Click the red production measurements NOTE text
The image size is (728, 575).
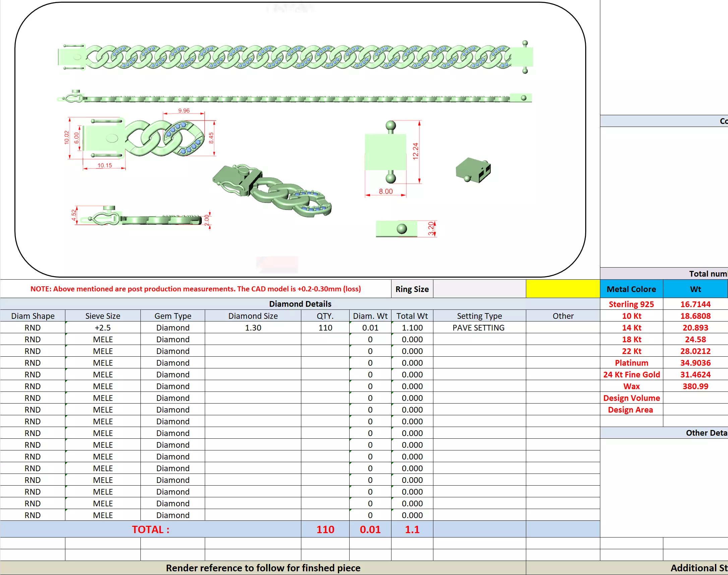coord(195,289)
